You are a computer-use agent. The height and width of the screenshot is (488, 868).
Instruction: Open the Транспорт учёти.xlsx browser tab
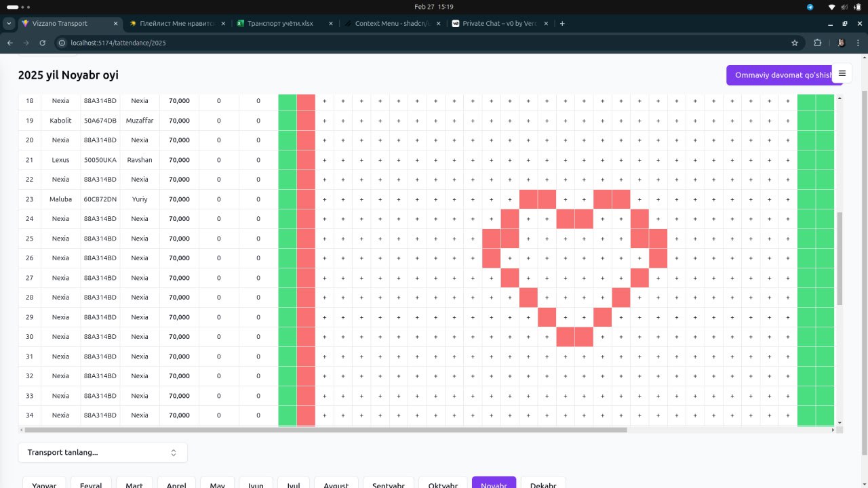pos(280,22)
